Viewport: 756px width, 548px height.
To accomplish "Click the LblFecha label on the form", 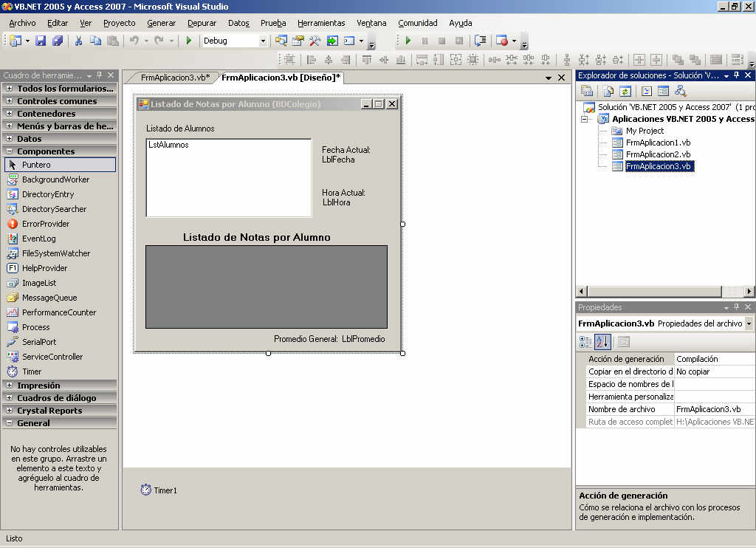I will point(338,160).
